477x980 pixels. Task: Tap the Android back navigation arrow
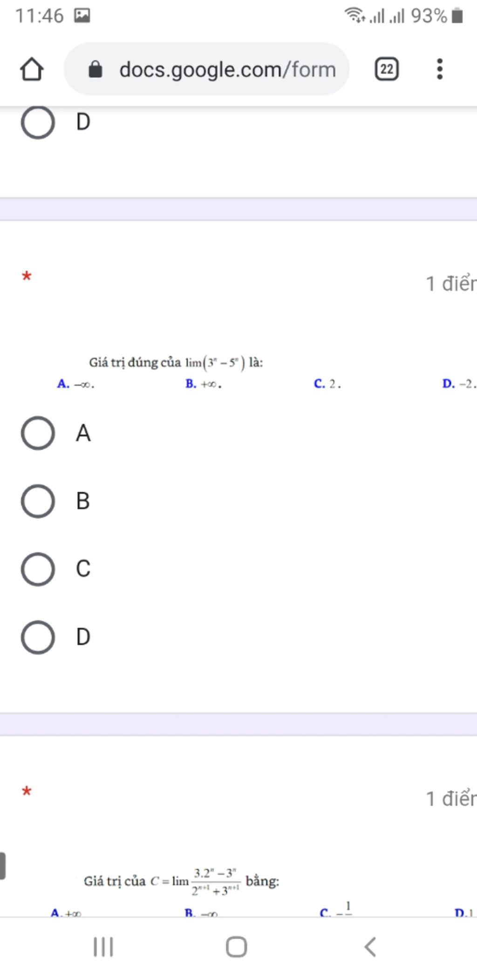point(370,946)
